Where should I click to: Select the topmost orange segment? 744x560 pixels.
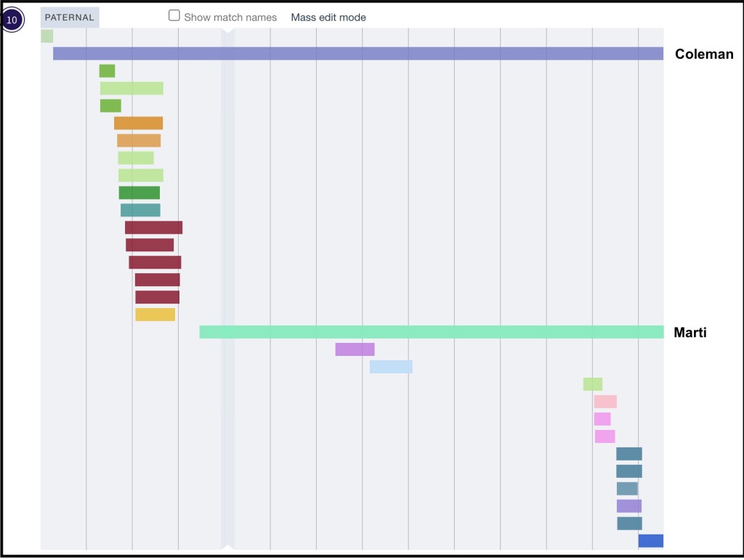click(138, 123)
